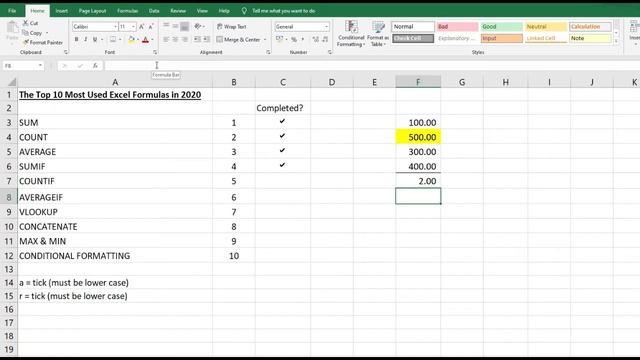Image resolution: width=640 pixels, height=360 pixels.
Task: Open Merge & Center dropdown arrow
Action: click(x=265, y=40)
